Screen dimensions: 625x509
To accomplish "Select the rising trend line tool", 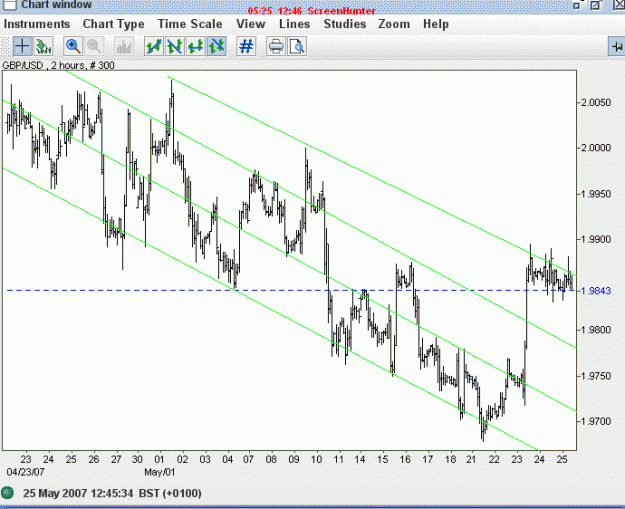I will (154, 46).
